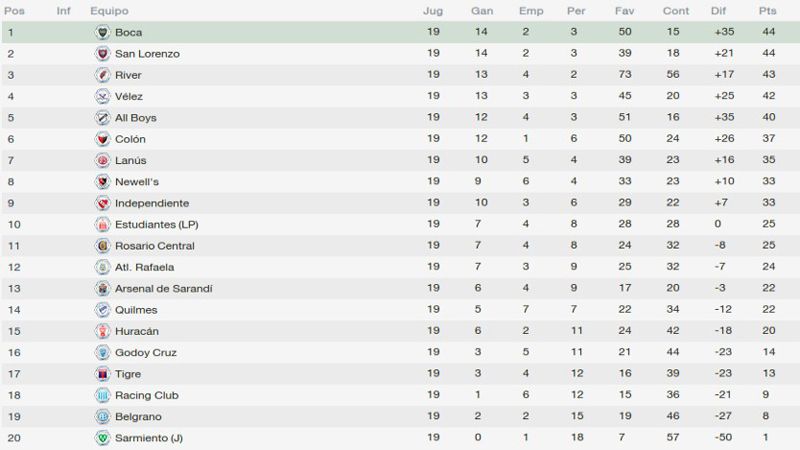Click the River club badge
This screenshot has height=450, width=800.
(x=103, y=75)
